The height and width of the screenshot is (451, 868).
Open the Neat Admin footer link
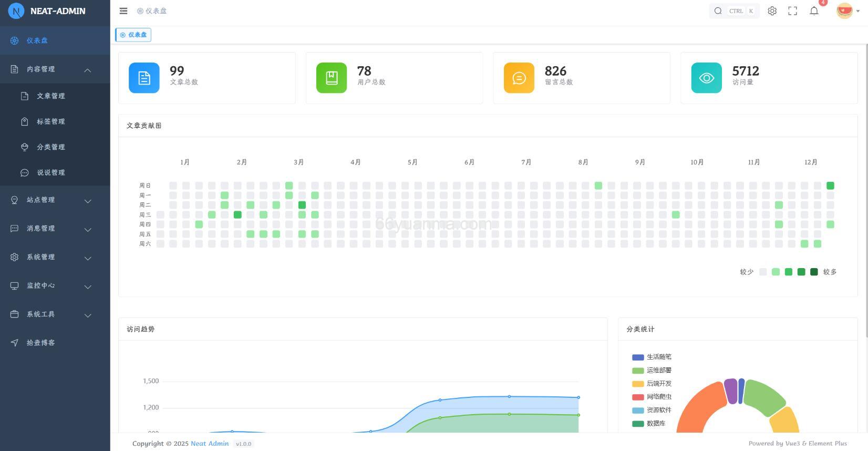[x=209, y=444]
